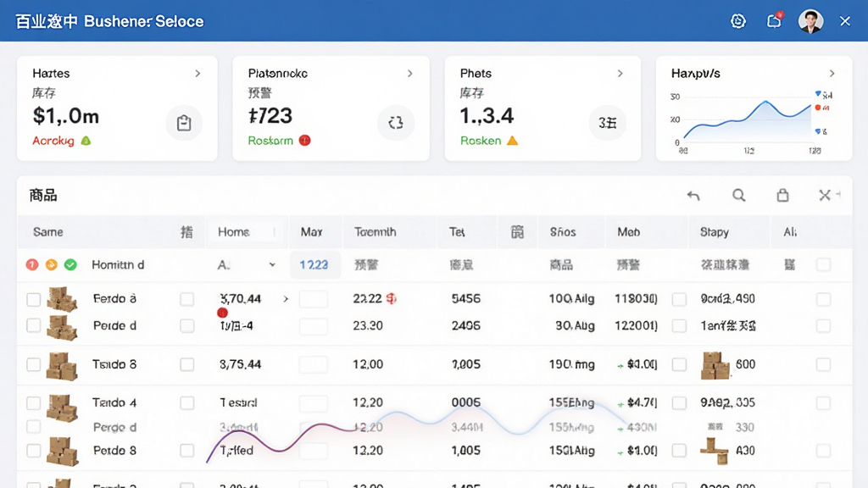
Task: Open notifications icon with red badge
Action: tap(775, 20)
